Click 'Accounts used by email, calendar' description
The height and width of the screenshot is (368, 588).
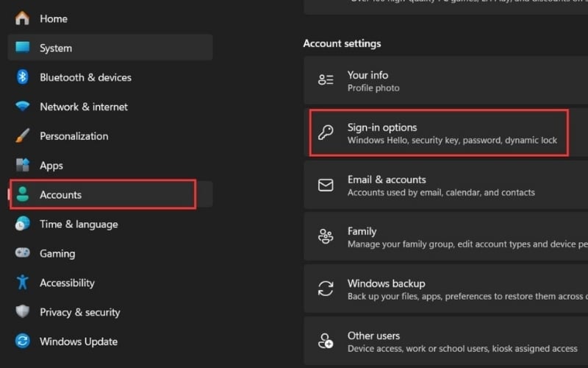(x=441, y=192)
